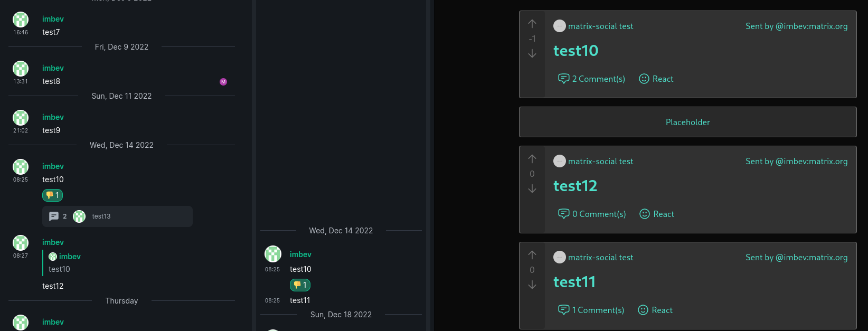
Task: Click the purple M read-receipt avatar
Action: coord(223,82)
